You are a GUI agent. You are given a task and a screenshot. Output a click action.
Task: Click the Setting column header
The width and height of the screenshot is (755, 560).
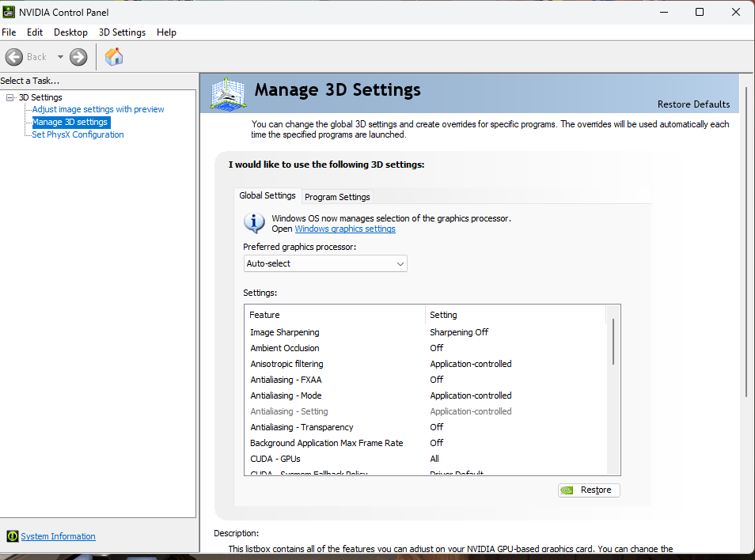[x=515, y=315]
